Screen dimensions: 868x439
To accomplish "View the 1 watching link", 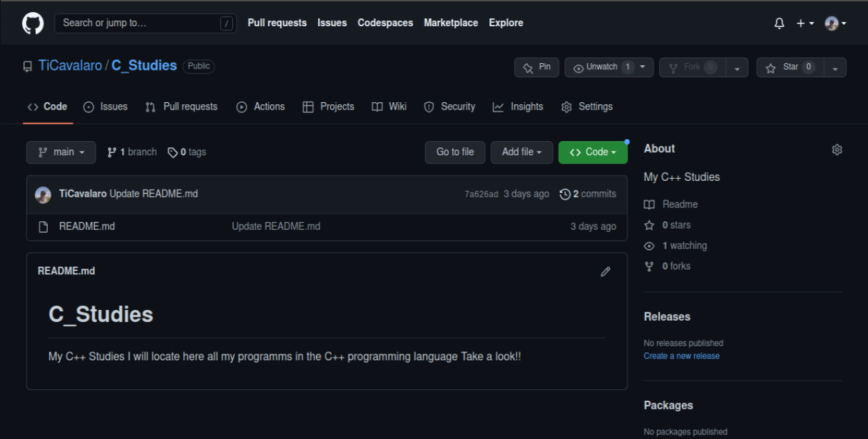I will (x=684, y=246).
